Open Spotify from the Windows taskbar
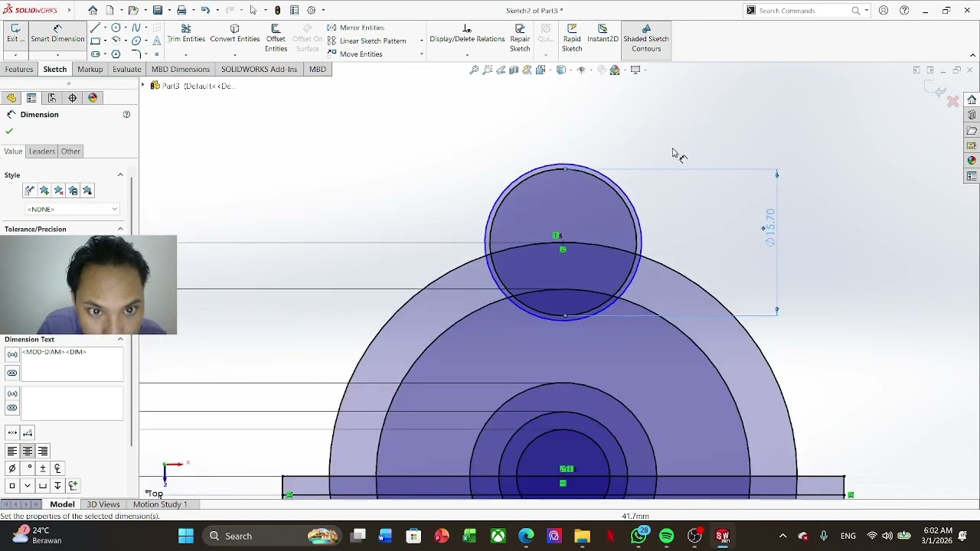980x551 pixels. pos(666,536)
